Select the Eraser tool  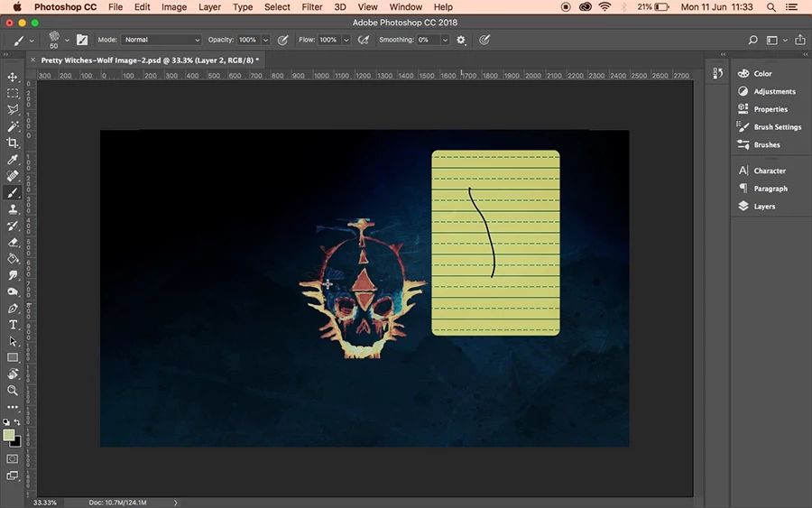[x=13, y=243]
